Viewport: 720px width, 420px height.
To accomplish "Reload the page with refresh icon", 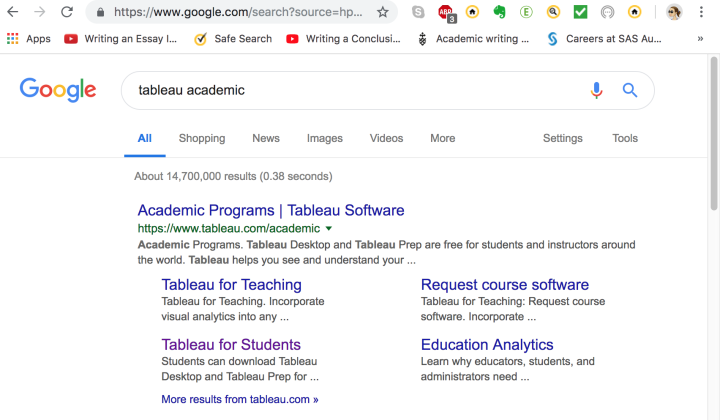I will 67,12.
